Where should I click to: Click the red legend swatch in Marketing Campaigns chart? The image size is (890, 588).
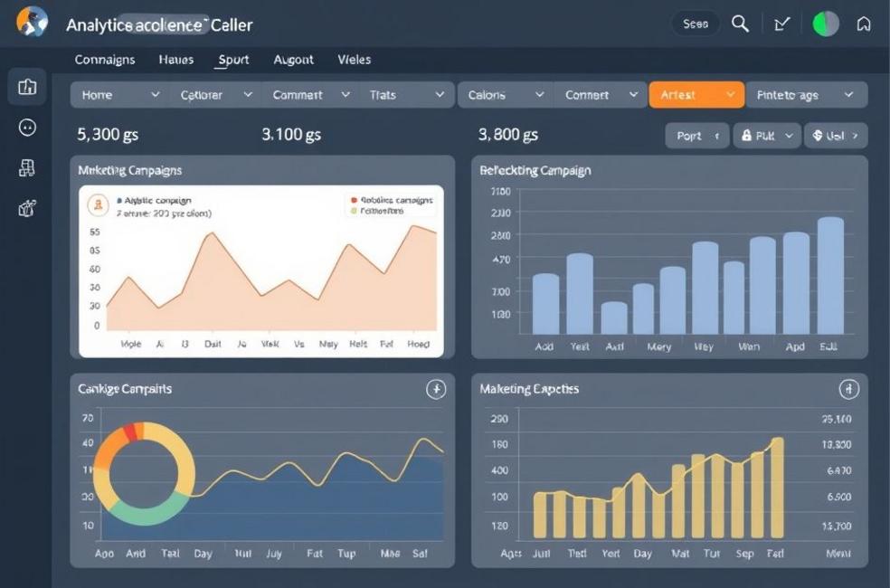point(353,200)
